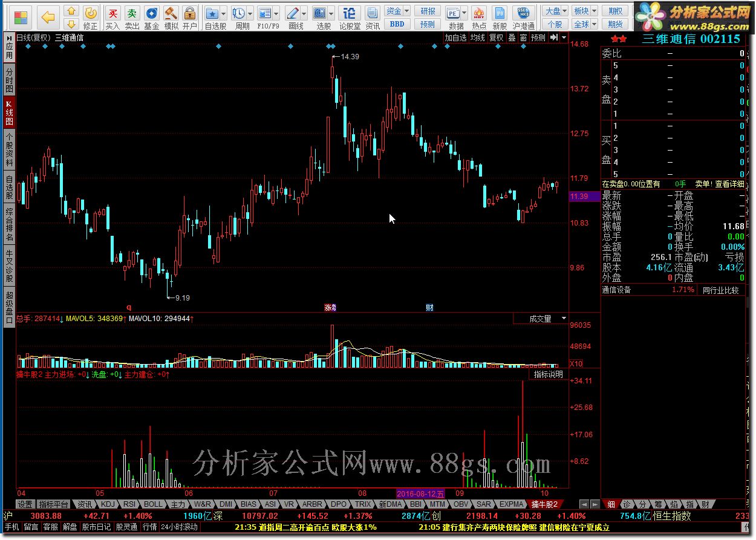The image size is (756, 540).
Task: Toggle the 窗 multi-window option
Action: (x=523, y=37)
